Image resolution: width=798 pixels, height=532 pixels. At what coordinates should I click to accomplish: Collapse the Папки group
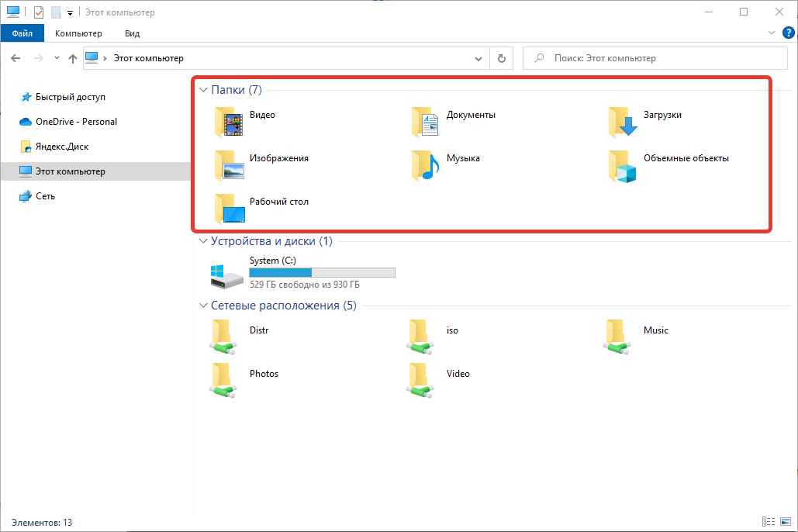[x=203, y=91]
